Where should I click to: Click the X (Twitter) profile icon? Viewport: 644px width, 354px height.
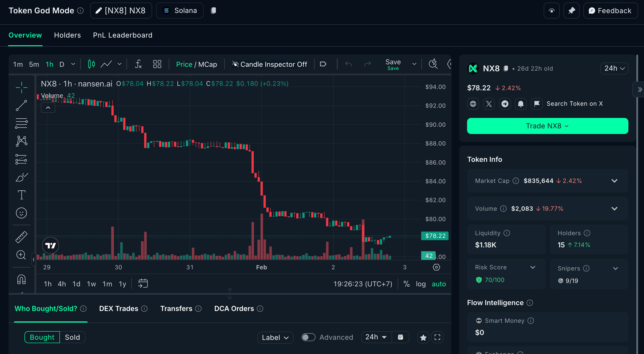489,104
